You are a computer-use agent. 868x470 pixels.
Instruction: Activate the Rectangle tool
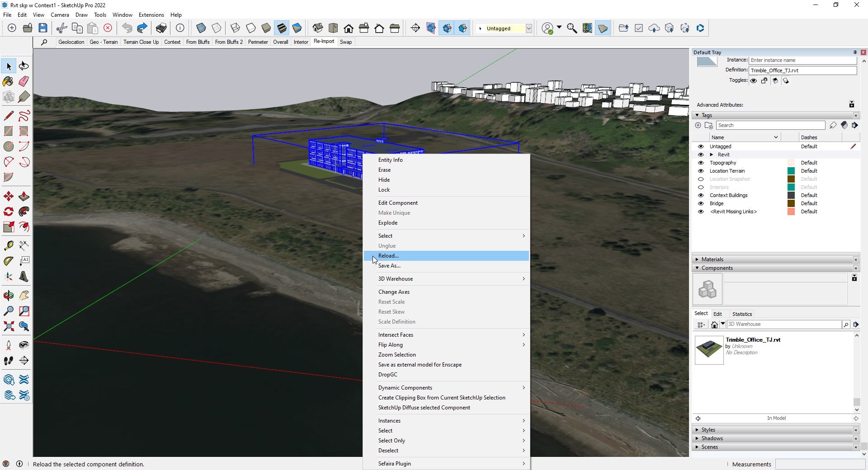(x=8, y=131)
